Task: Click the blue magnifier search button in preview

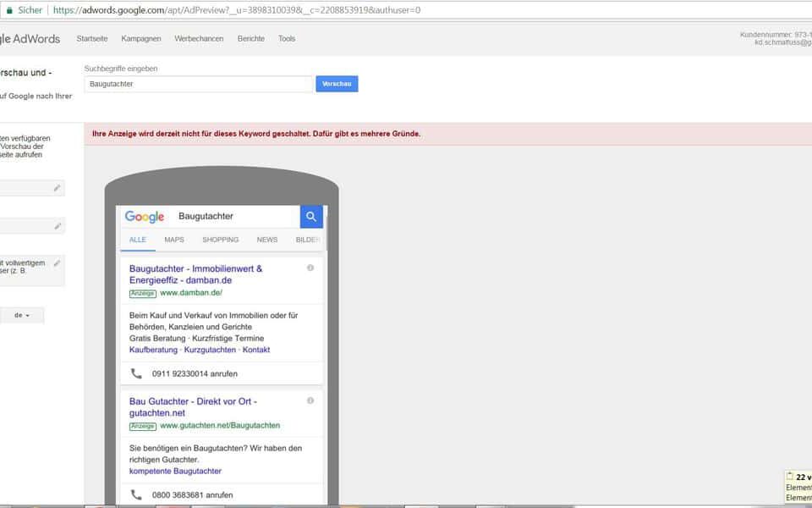Action: click(x=311, y=217)
